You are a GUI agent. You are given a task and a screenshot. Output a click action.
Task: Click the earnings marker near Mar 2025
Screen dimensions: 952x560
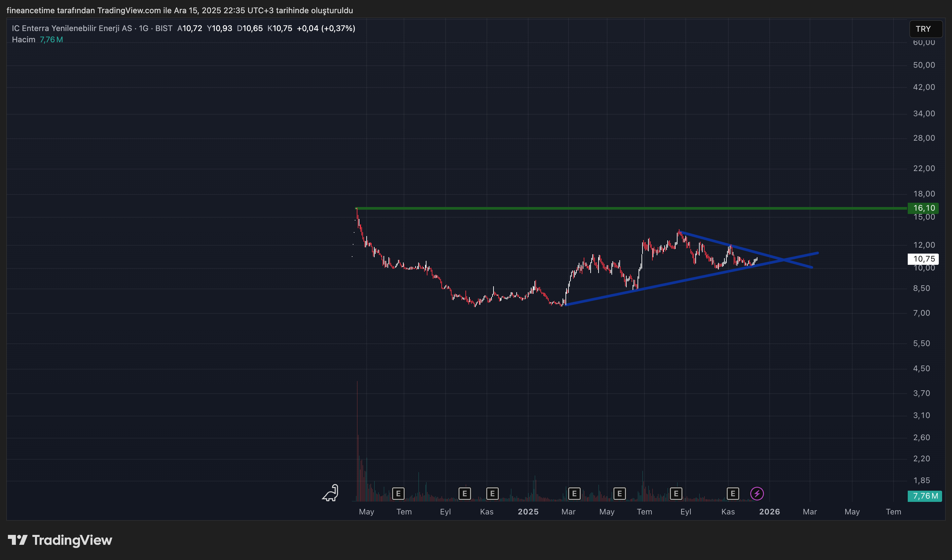[x=574, y=493]
